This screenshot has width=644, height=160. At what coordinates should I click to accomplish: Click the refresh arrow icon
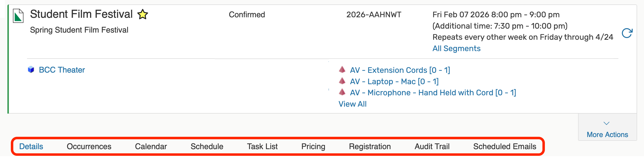tap(627, 33)
